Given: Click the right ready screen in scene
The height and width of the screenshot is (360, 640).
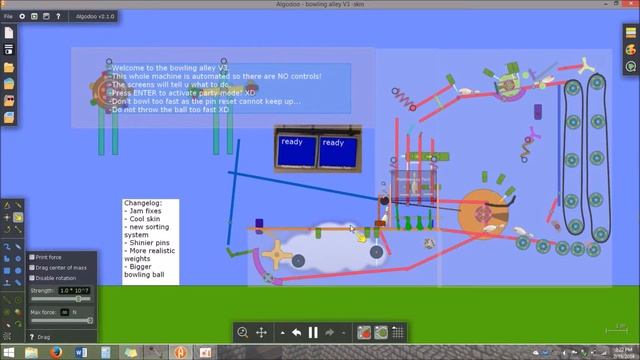Looking at the screenshot, I should click(338, 152).
